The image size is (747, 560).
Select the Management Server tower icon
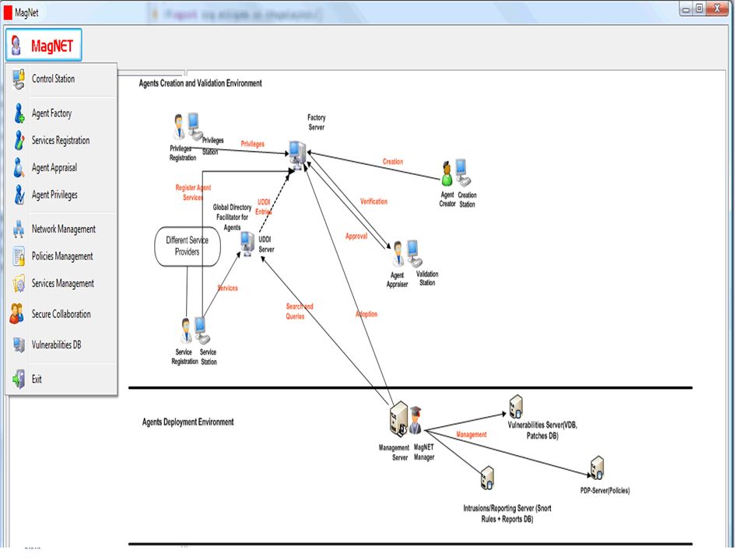click(398, 419)
